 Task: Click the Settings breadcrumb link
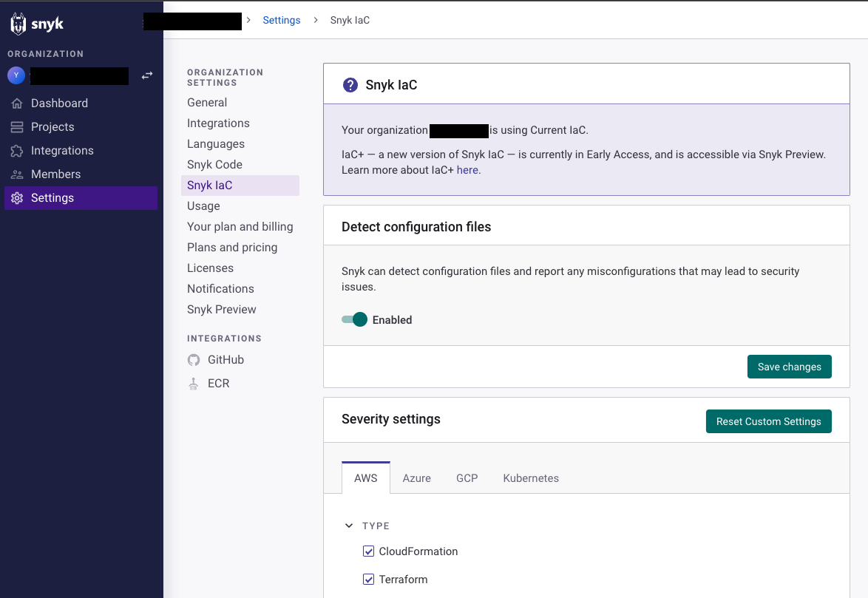pyautogui.click(x=281, y=20)
